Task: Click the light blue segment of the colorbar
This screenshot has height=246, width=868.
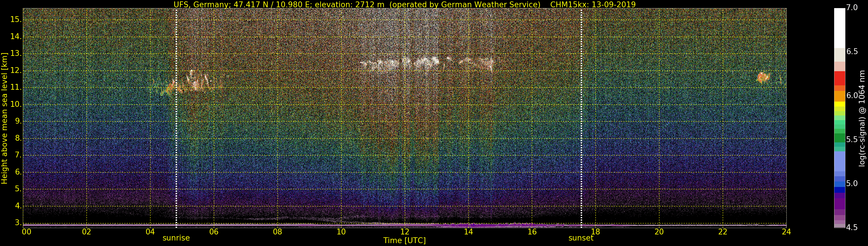Action: pyautogui.click(x=840, y=161)
